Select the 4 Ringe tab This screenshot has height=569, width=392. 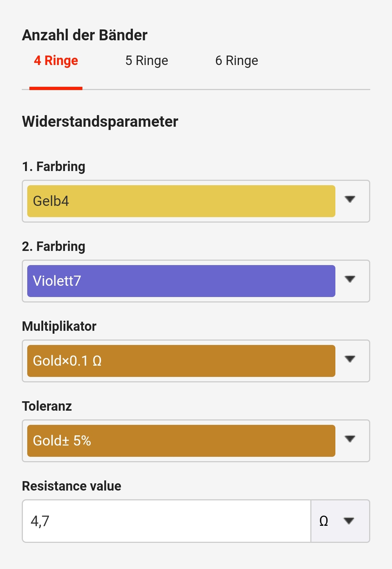coord(56,61)
